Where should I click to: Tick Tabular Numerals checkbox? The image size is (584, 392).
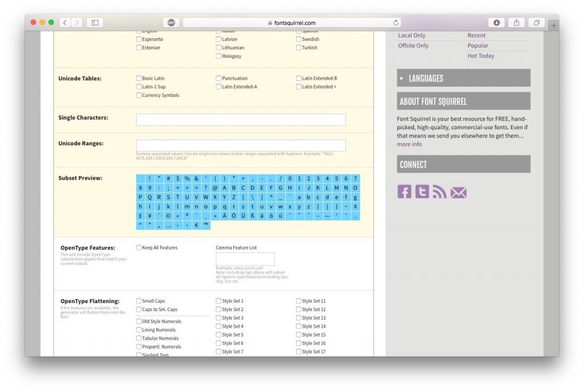point(139,338)
